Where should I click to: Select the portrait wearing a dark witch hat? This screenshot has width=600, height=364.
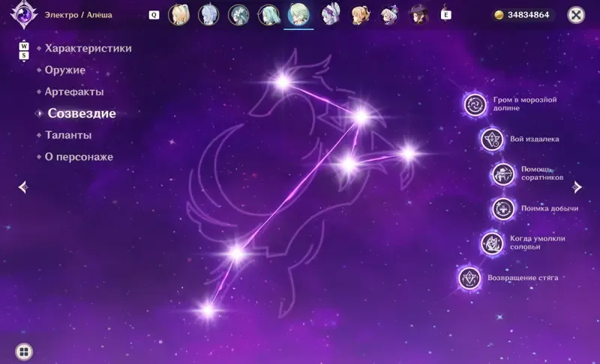pyautogui.click(x=419, y=15)
